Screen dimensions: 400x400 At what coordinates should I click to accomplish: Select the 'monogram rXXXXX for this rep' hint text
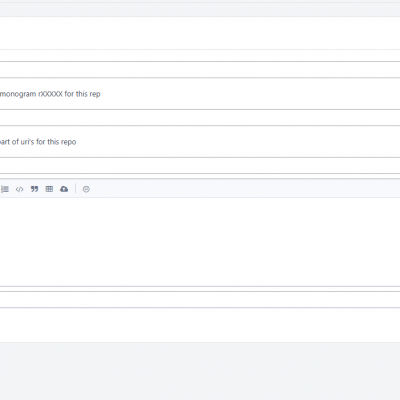point(50,94)
